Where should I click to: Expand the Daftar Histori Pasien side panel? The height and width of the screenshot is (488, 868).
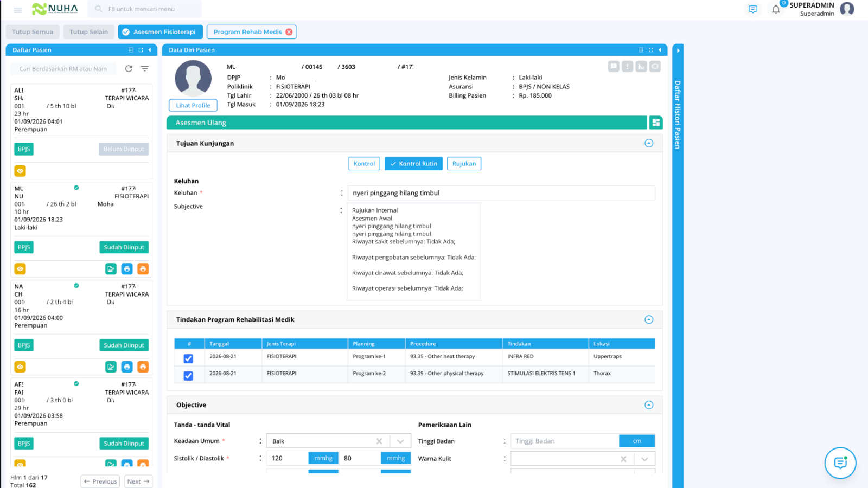point(678,50)
